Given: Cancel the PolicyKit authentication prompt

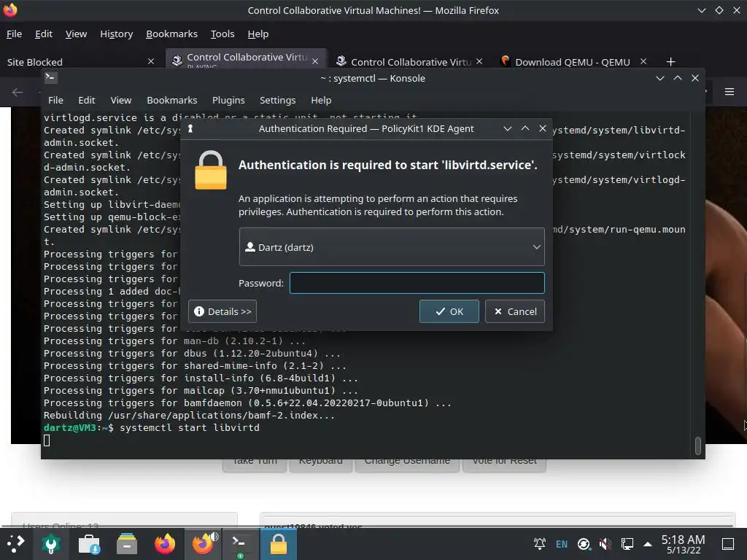Looking at the screenshot, I should pyautogui.click(x=514, y=311).
